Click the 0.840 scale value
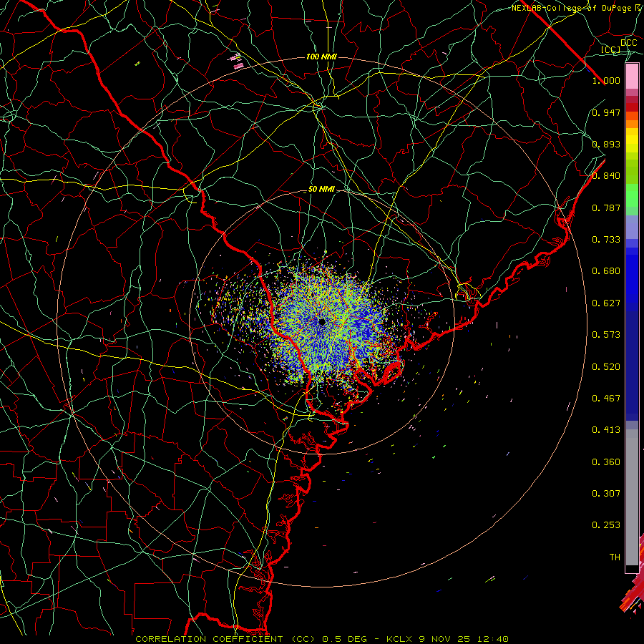The image size is (644, 644). point(606,176)
